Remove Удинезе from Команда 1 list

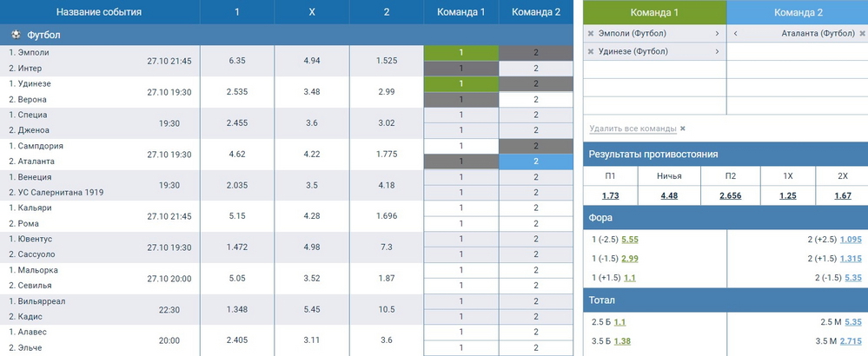coord(591,52)
